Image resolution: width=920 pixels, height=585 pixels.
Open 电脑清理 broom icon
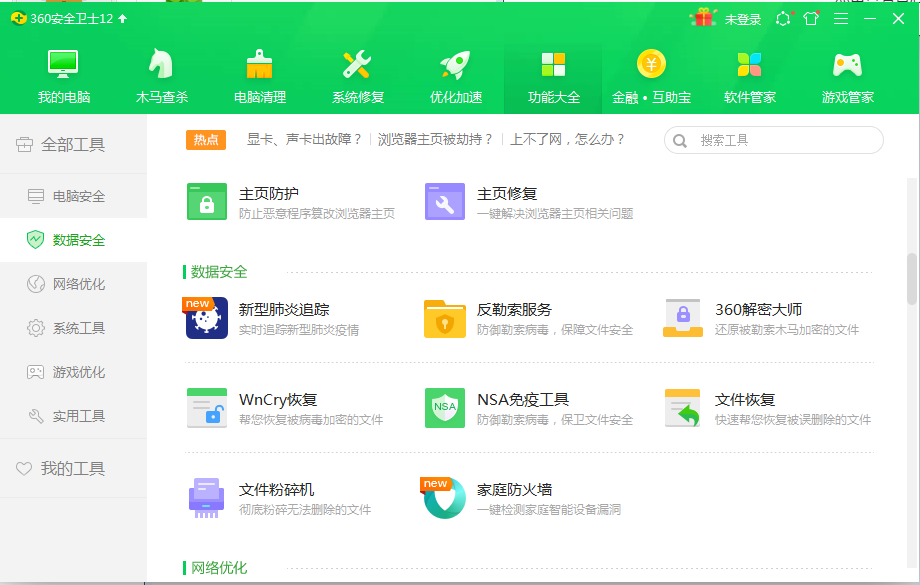259,64
